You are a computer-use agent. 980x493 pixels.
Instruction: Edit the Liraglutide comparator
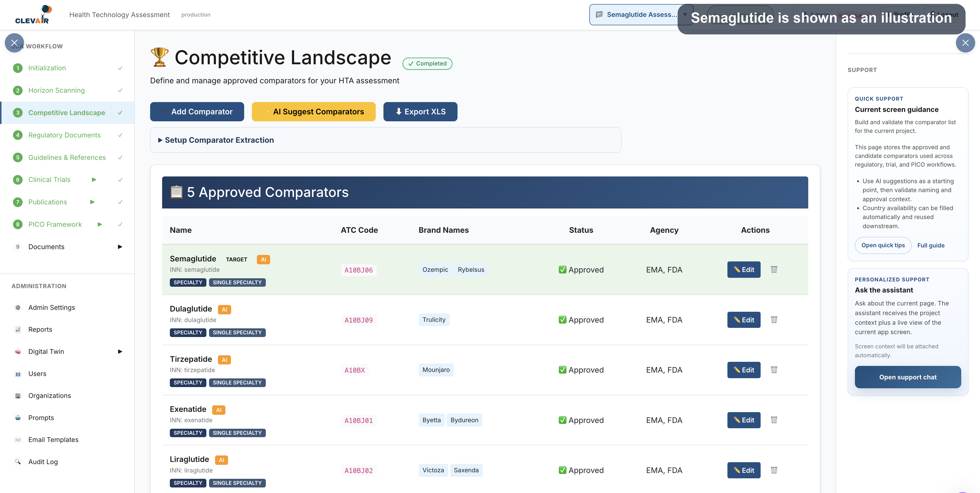pyautogui.click(x=744, y=471)
